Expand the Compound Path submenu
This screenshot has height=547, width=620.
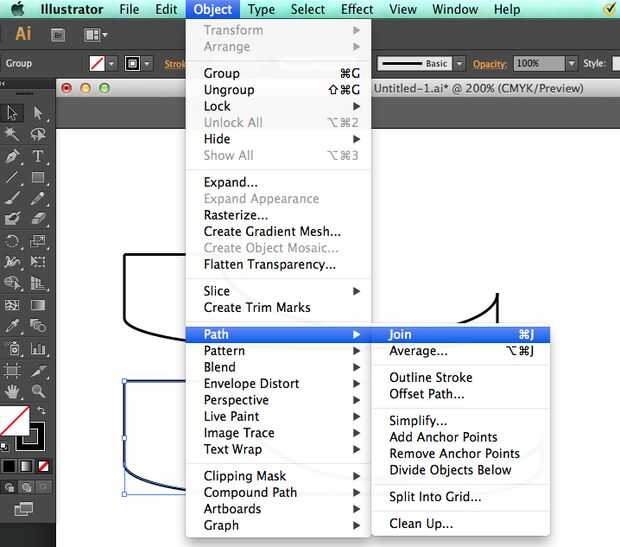coord(278,492)
